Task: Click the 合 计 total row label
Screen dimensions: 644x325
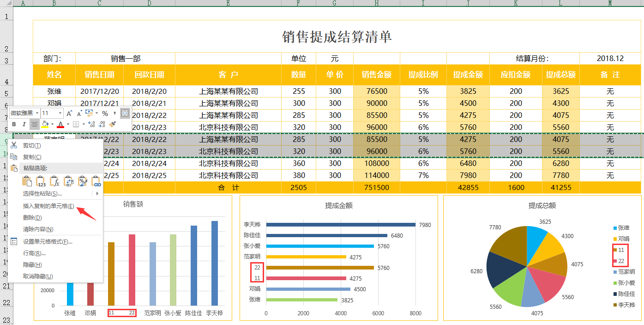Action: coord(228,188)
